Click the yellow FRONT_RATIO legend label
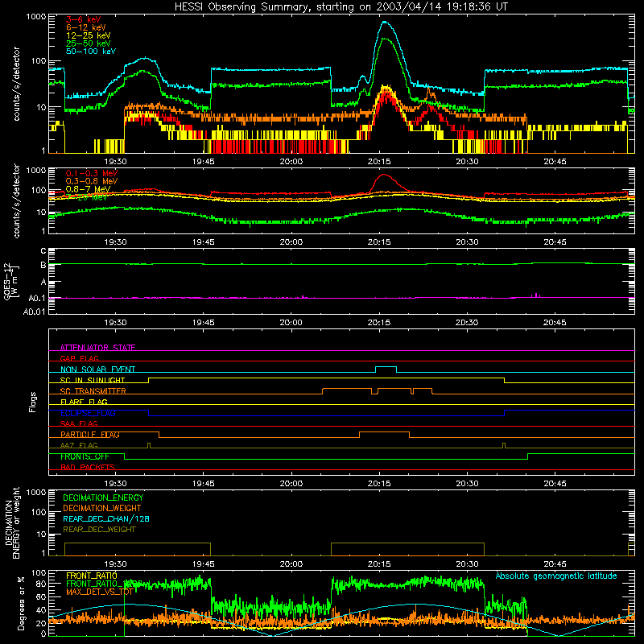644x644 pixels. pos(92,576)
